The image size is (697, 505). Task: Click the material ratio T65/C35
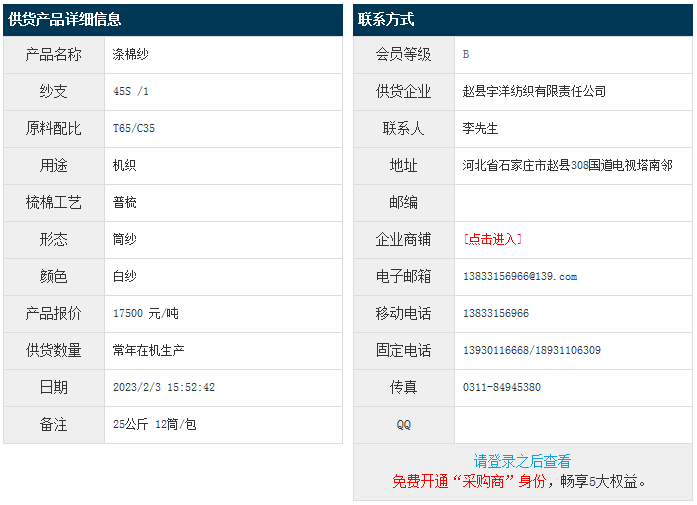click(x=134, y=128)
